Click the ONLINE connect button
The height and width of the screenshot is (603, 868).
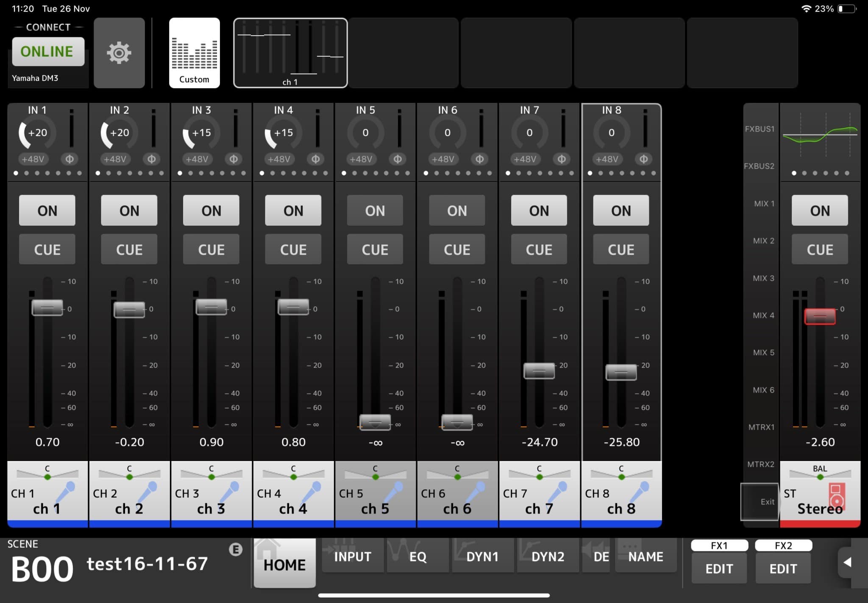(x=48, y=51)
